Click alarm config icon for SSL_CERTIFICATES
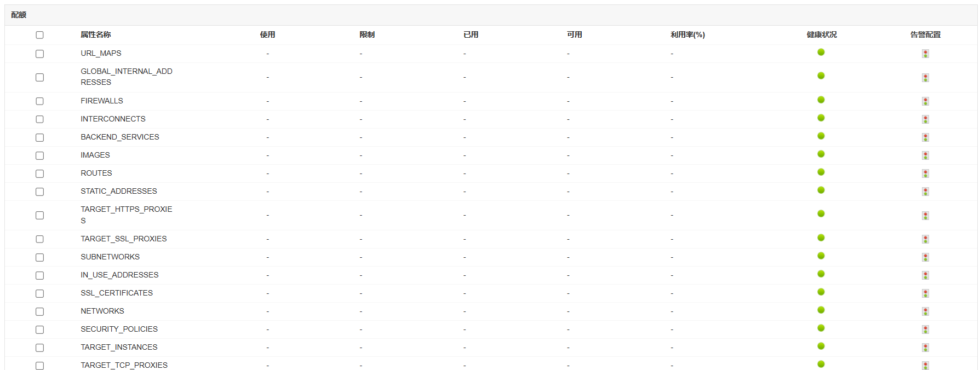The height and width of the screenshot is (370, 980). [925, 293]
